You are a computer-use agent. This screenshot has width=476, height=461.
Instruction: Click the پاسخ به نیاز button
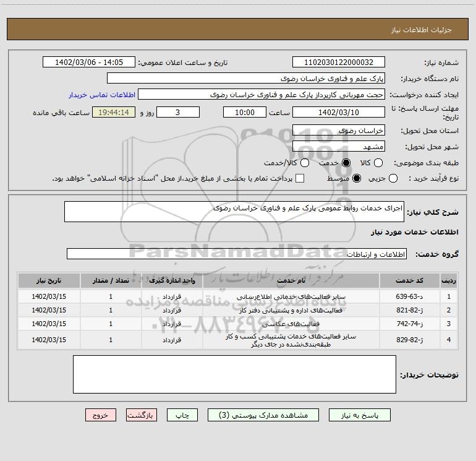pos(359,415)
